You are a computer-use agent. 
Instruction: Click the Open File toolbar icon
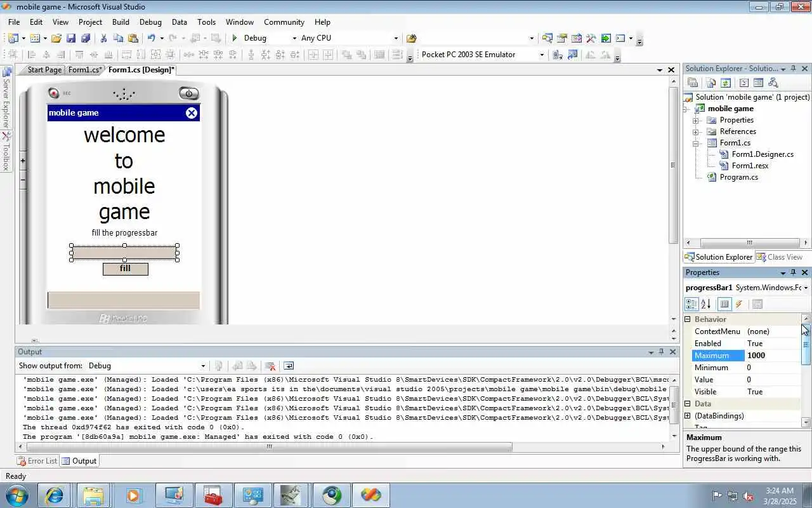click(x=56, y=38)
